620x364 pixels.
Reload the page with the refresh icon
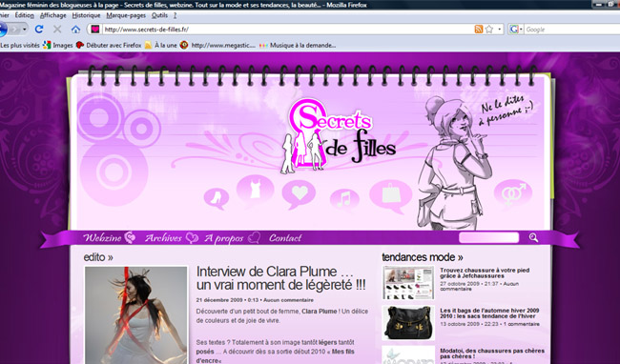point(39,30)
